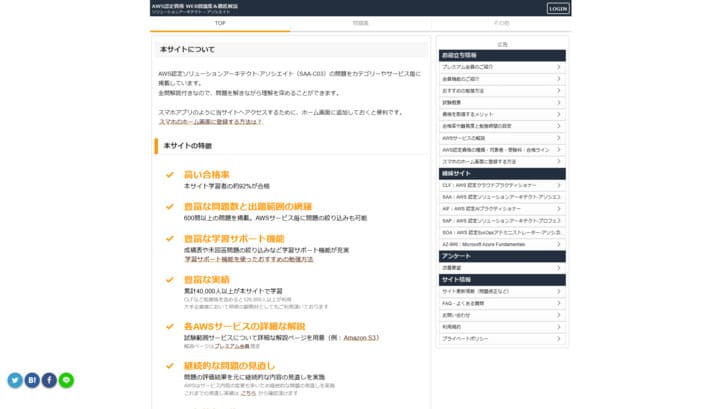Expand chevron on プレミアム会員のご紹介 row
The height and width of the screenshot is (409, 720).
[x=558, y=67]
